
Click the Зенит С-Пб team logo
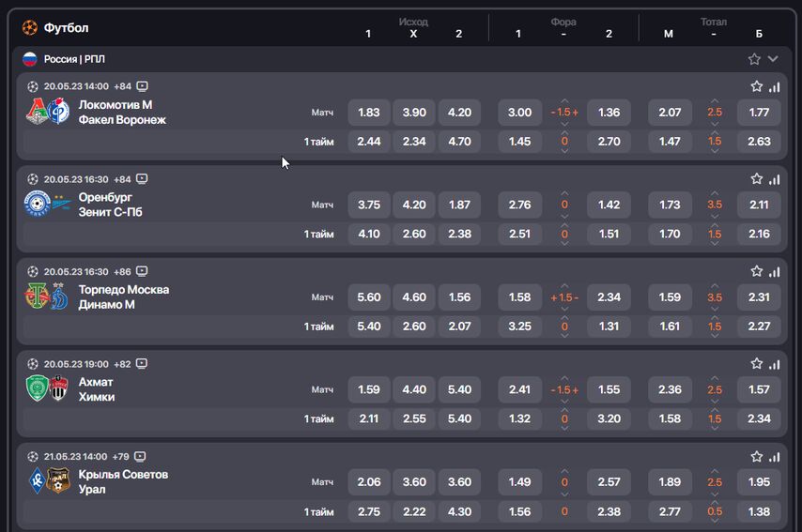(x=61, y=203)
